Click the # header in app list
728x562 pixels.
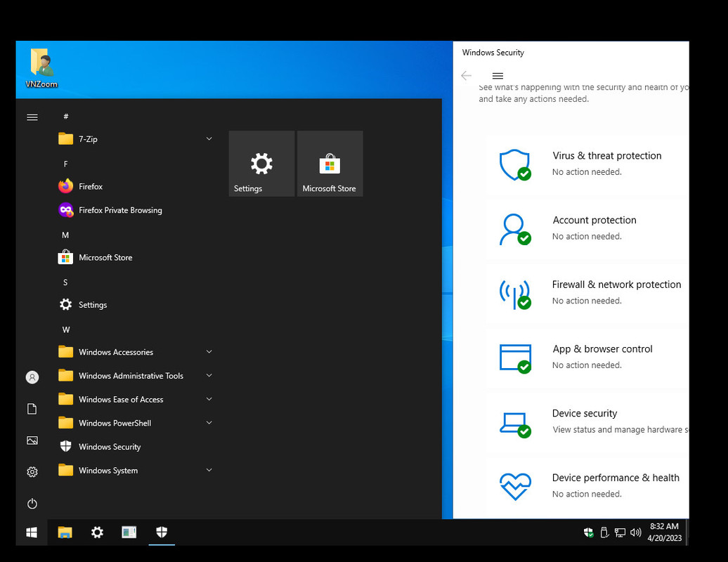[66, 116]
